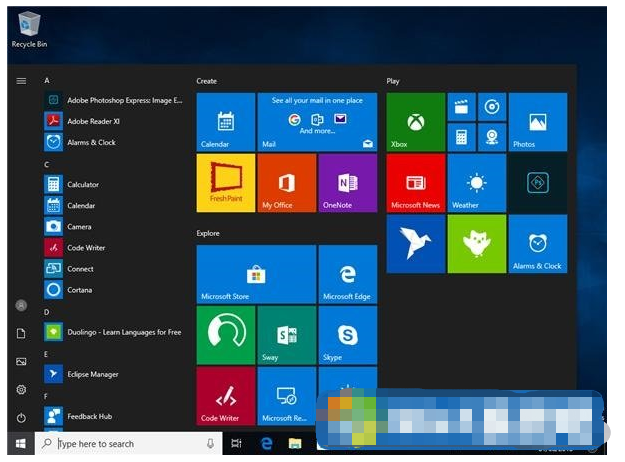Launch Microsoft Edge tile
Viewport: 625px width, 462px height.
(347, 274)
